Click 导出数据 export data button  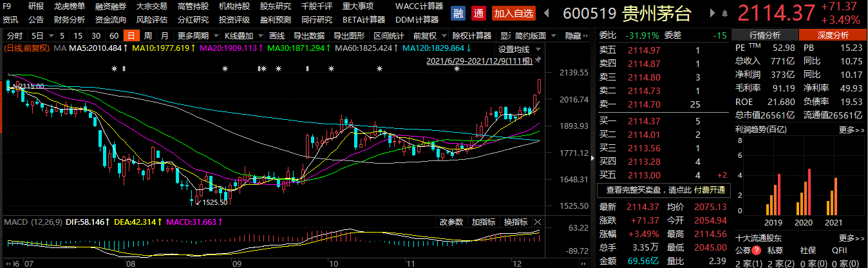[x=308, y=35]
